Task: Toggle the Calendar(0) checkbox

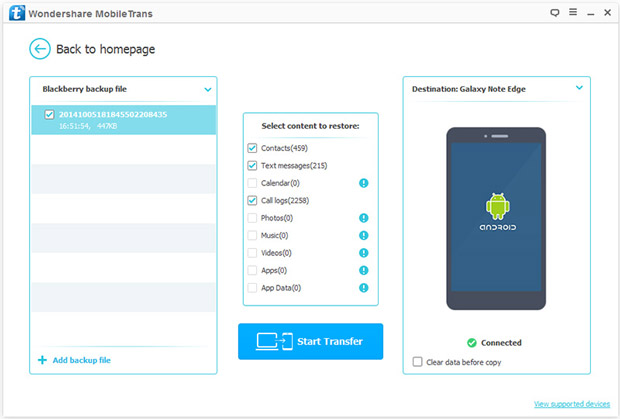Action: pos(252,183)
